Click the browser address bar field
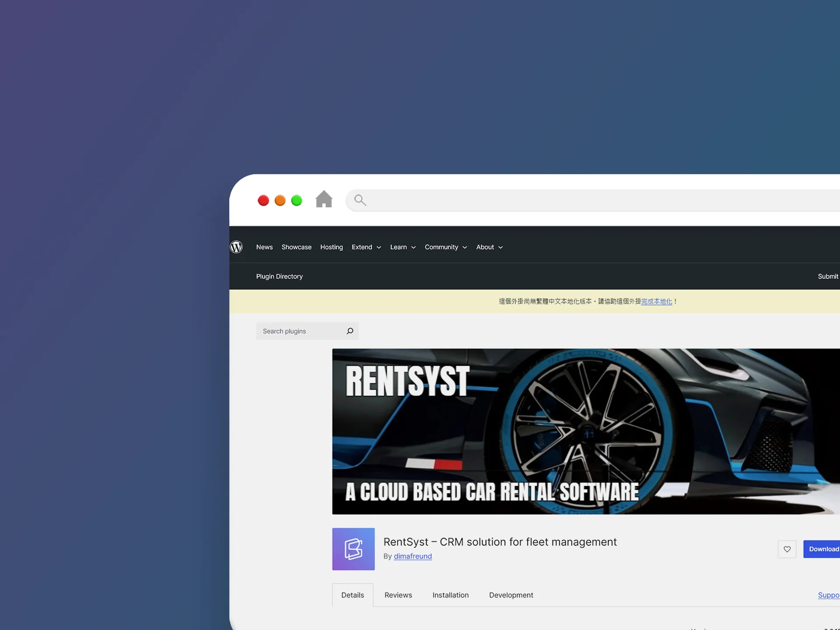The width and height of the screenshot is (840, 630). pos(593,200)
